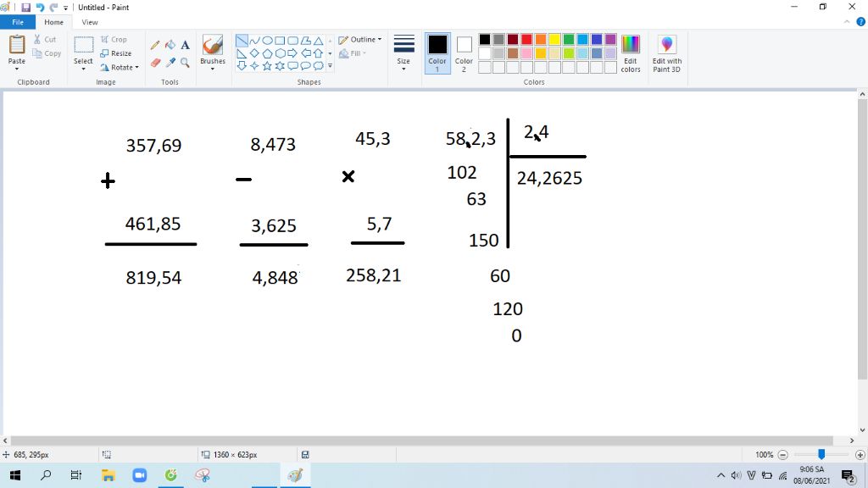The width and height of the screenshot is (868, 488).
Task: Open Paint help question mark
Action: pyautogui.click(x=861, y=22)
